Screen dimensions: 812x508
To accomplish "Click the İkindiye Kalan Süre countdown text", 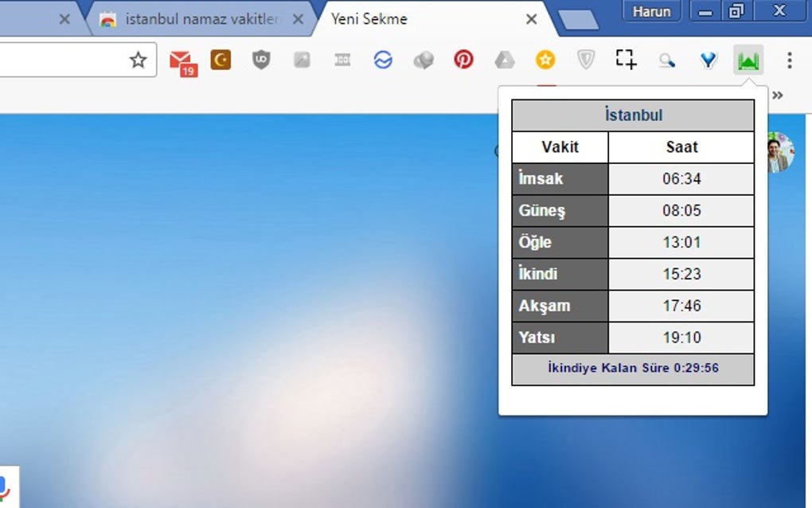I will click(633, 368).
